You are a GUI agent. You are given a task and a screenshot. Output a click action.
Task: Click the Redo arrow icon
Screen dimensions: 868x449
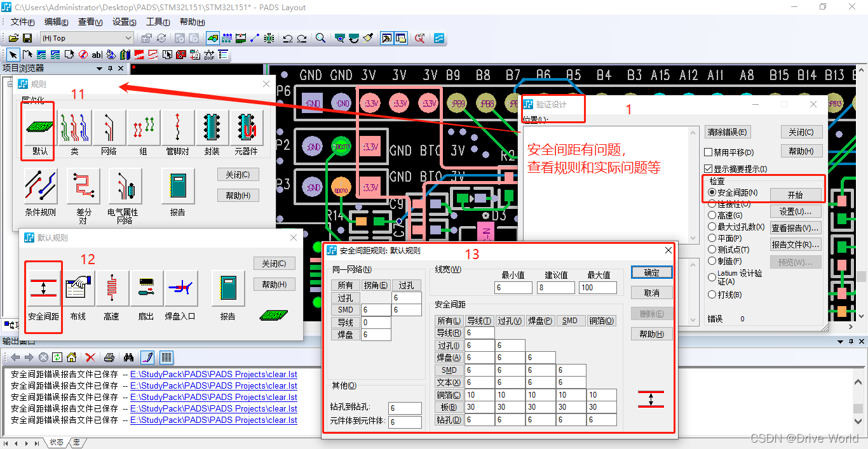302,38
